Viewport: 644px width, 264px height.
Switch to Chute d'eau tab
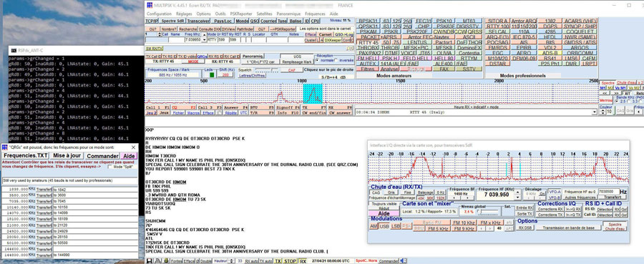click(x=626, y=83)
